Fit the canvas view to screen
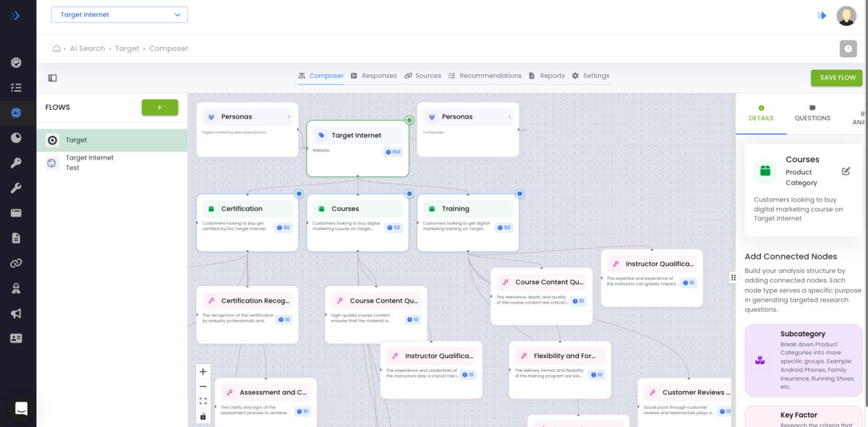The width and height of the screenshot is (868, 427). tap(203, 402)
